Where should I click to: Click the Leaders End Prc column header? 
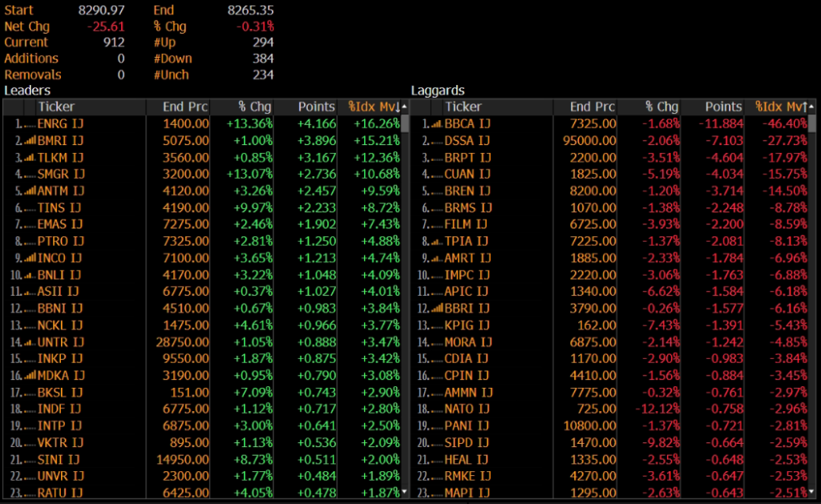pos(186,107)
